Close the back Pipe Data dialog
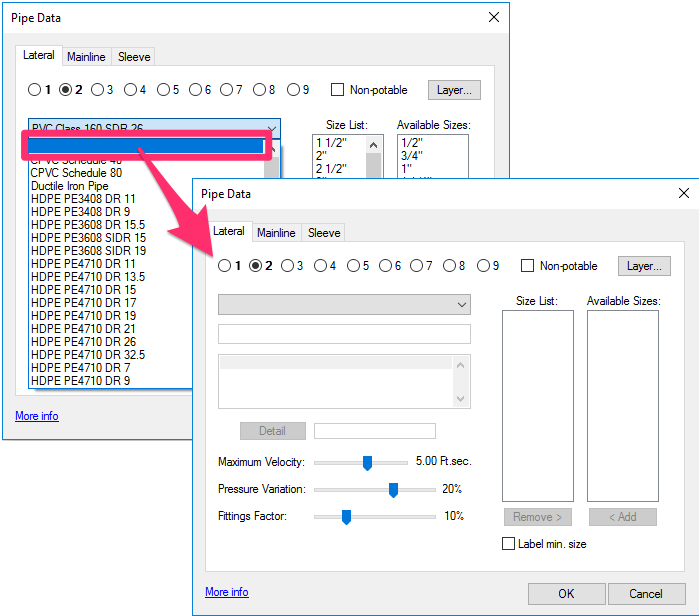The width and height of the screenshot is (699, 616). point(494,17)
